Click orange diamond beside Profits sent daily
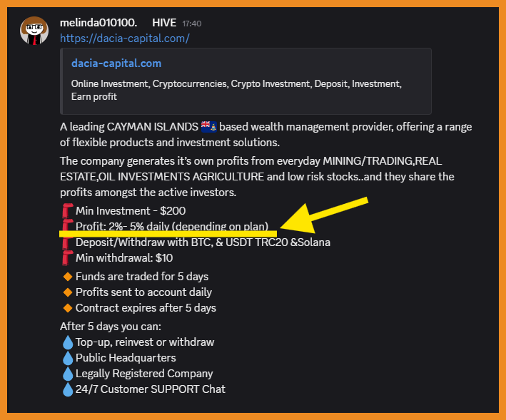 point(69,292)
